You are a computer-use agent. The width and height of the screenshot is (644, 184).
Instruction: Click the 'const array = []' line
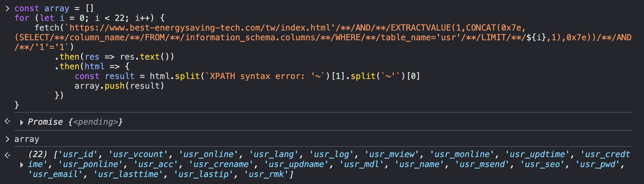click(54, 8)
